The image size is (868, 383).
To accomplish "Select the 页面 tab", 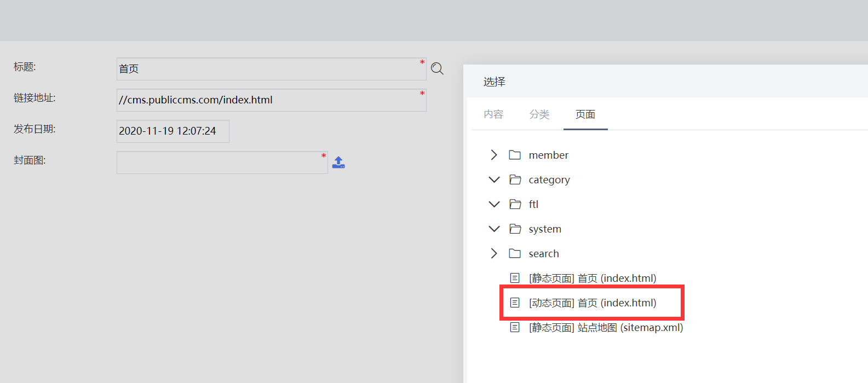I will (x=585, y=114).
